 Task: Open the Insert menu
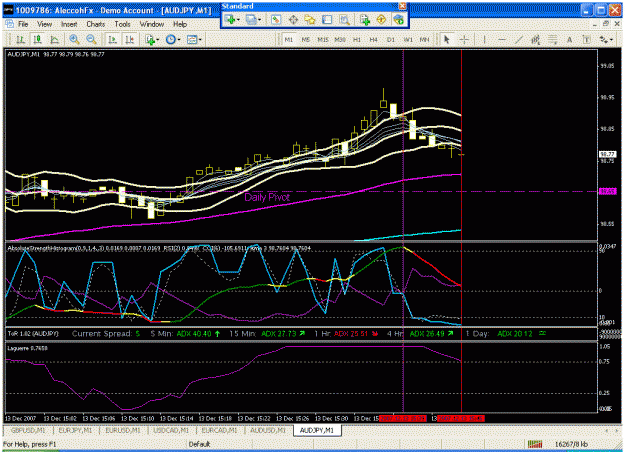[69, 24]
